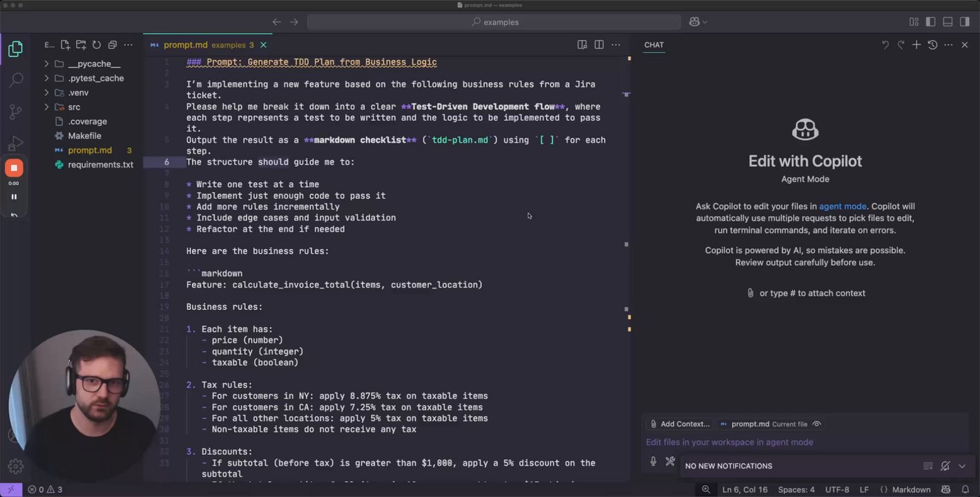Go back in navigation history
Viewport: 980px width, 497px height.
tap(277, 22)
